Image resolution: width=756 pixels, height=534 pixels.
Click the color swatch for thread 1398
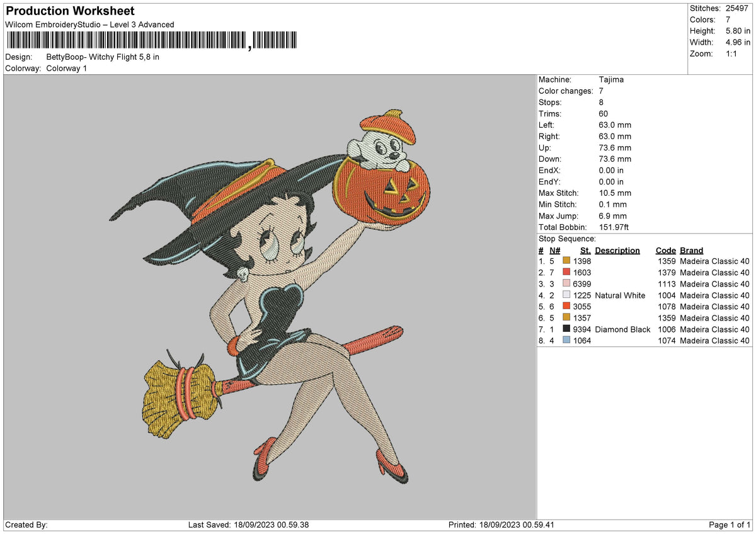[566, 261]
